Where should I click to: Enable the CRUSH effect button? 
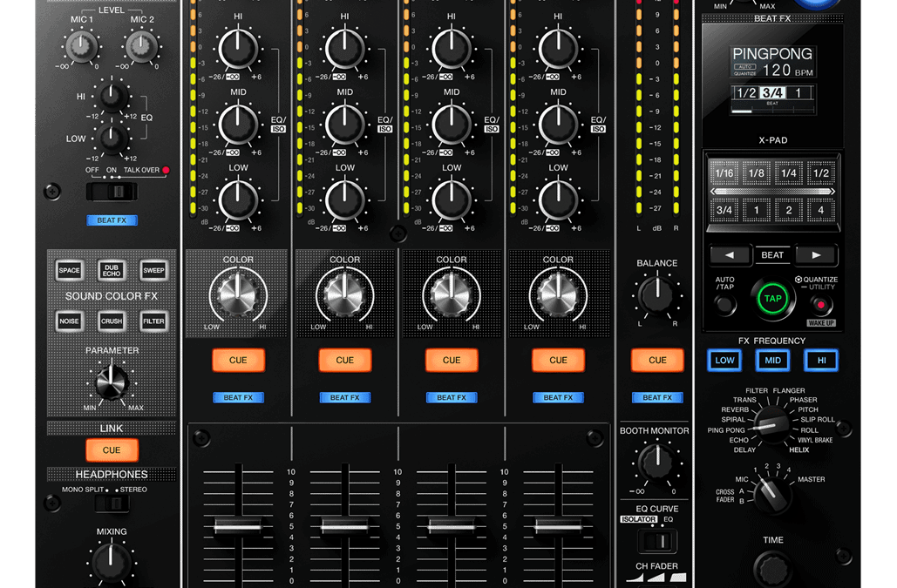[x=112, y=321]
